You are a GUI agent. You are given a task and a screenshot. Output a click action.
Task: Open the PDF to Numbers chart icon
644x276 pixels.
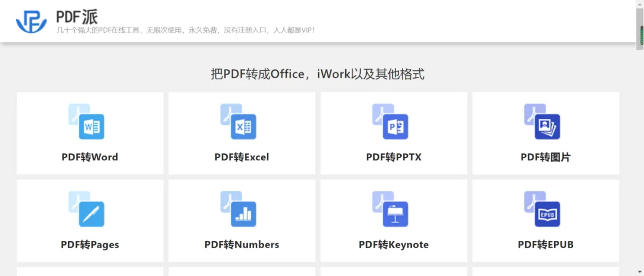tap(238, 209)
